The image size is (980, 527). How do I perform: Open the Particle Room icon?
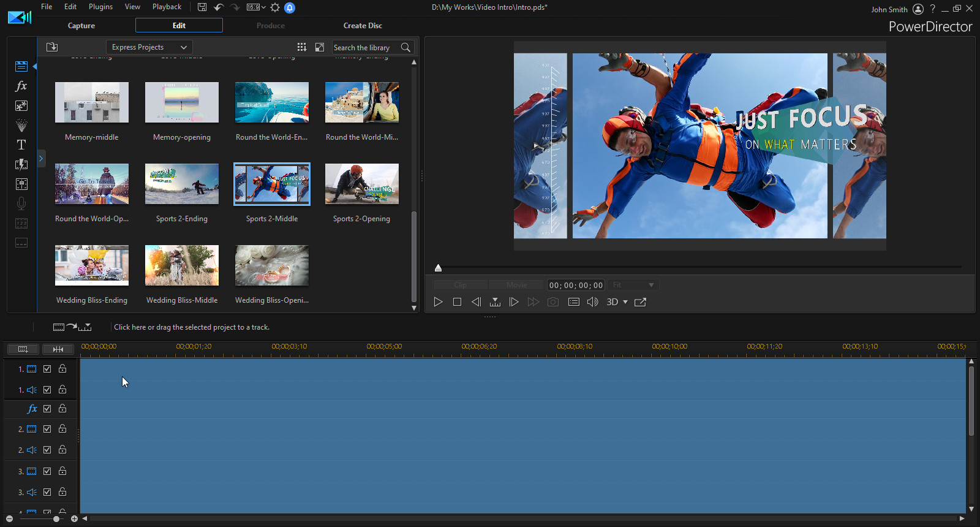point(21,125)
